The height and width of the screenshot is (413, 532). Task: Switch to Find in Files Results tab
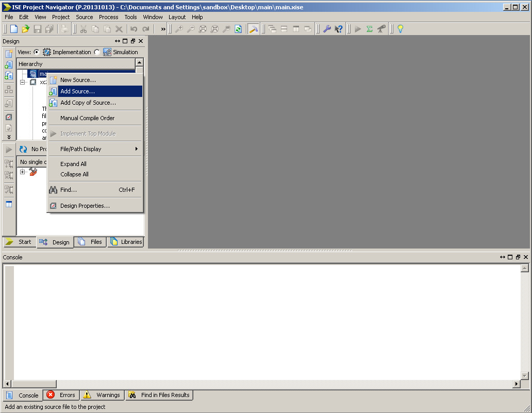(x=159, y=395)
